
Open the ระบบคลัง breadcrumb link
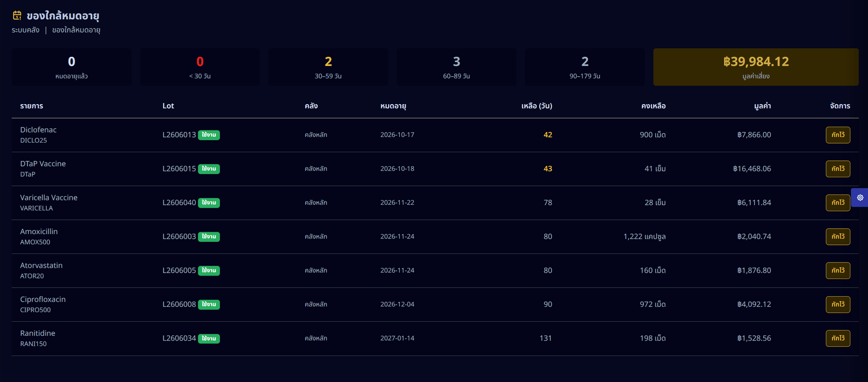tap(26, 30)
